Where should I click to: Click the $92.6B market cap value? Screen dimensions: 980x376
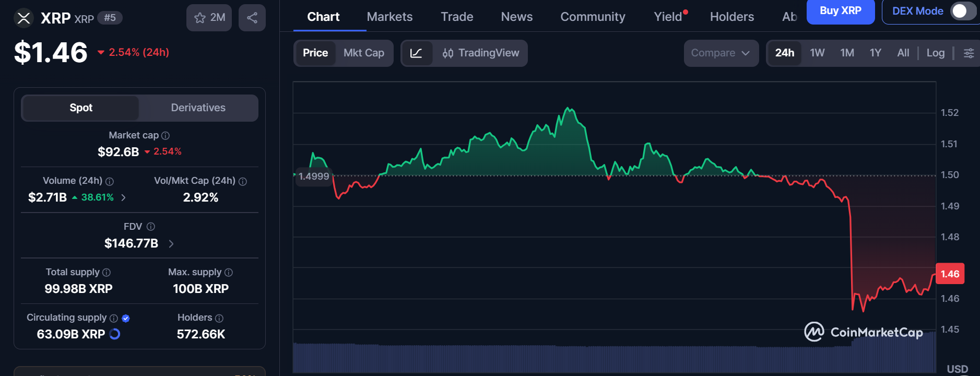pos(119,152)
